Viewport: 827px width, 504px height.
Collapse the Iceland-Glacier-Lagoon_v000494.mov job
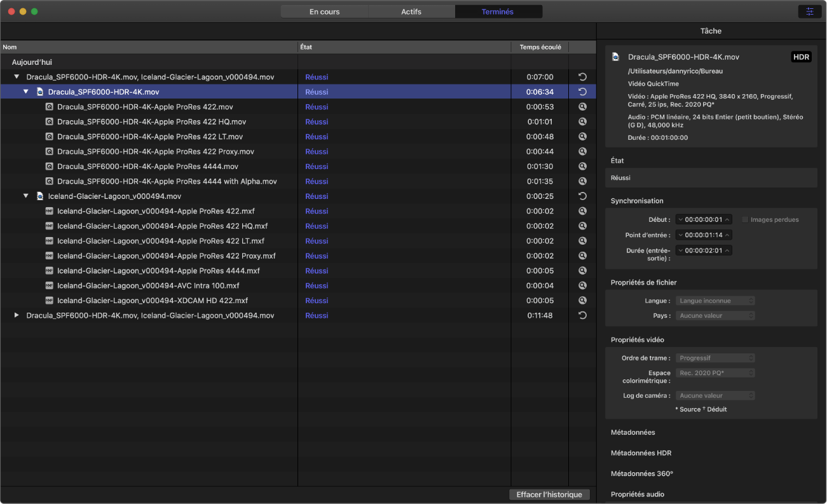[x=26, y=196]
